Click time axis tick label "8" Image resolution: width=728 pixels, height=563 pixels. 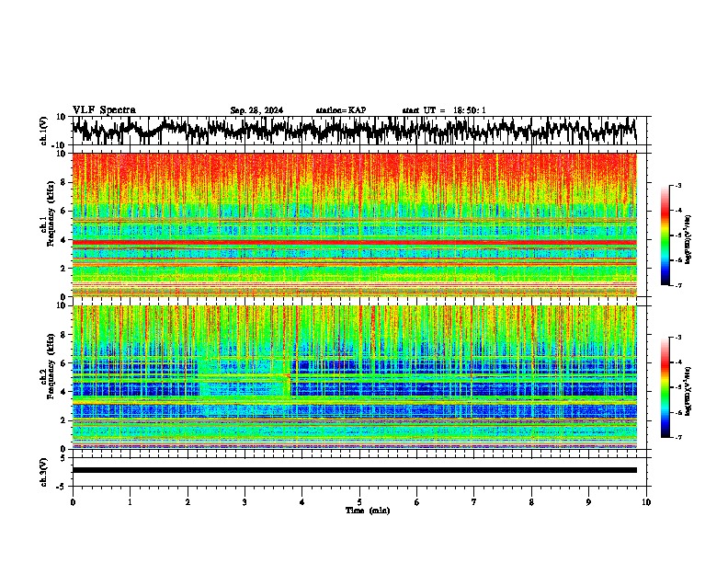coord(531,502)
